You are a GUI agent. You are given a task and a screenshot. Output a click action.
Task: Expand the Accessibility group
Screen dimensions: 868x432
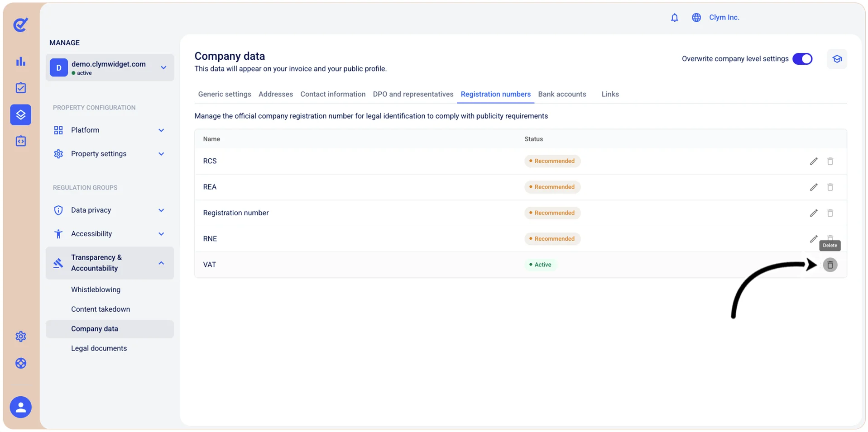click(110, 234)
